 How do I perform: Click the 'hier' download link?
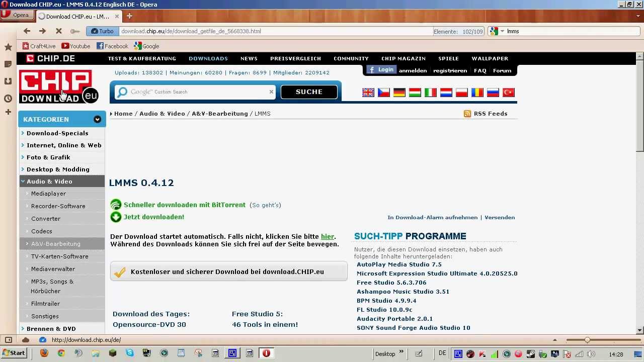point(328,236)
